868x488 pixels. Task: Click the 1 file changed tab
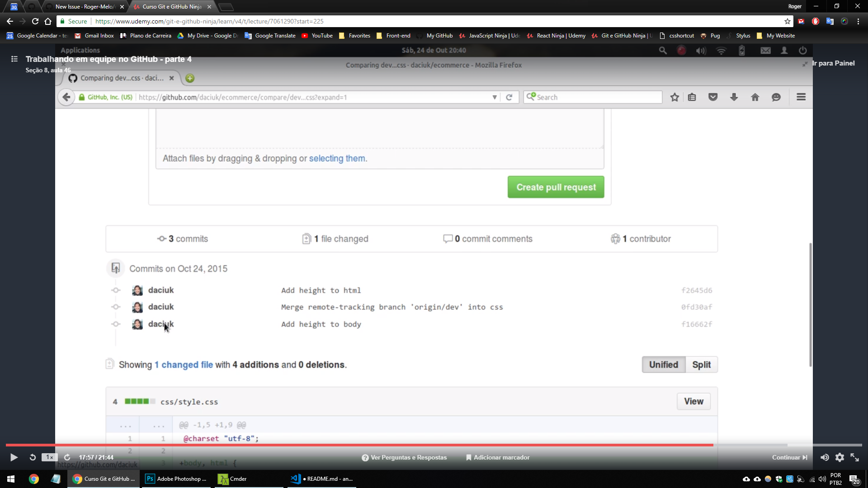point(335,239)
